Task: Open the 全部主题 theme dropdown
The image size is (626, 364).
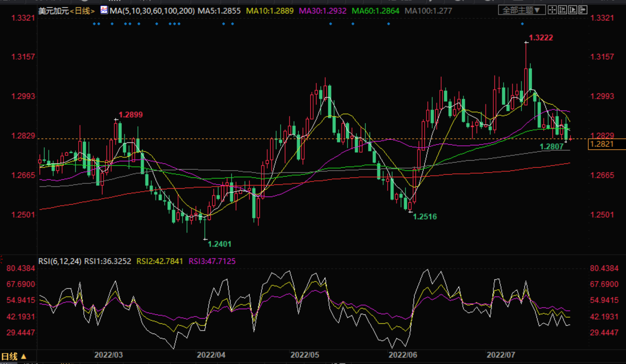Action: [521, 10]
